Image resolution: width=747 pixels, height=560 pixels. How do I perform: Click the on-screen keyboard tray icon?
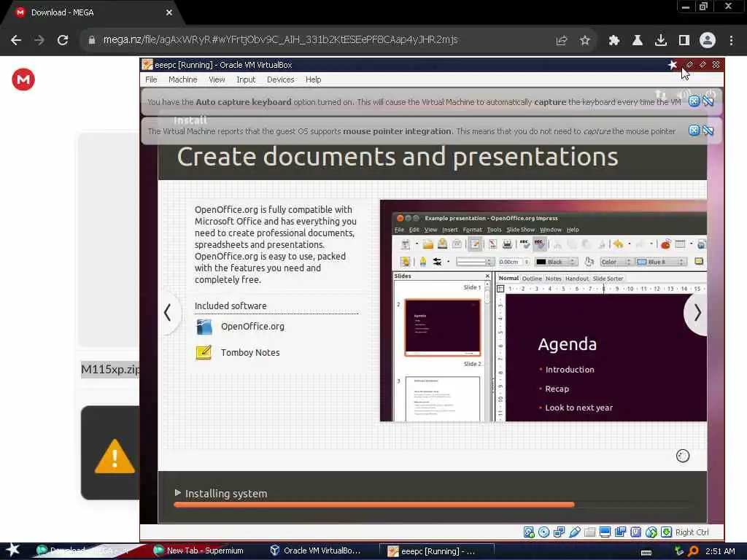coord(646,552)
